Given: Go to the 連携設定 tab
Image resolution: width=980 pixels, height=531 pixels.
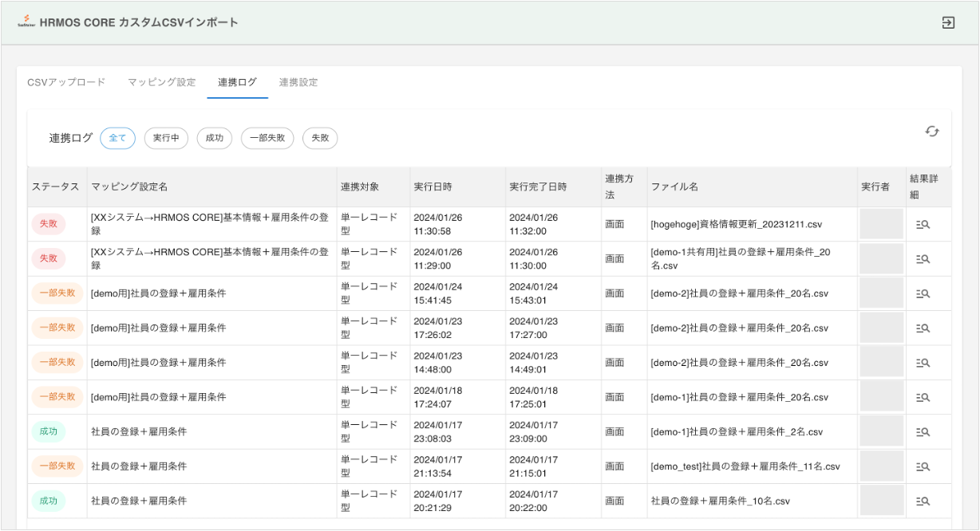Looking at the screenshot, I should (298, 82).
